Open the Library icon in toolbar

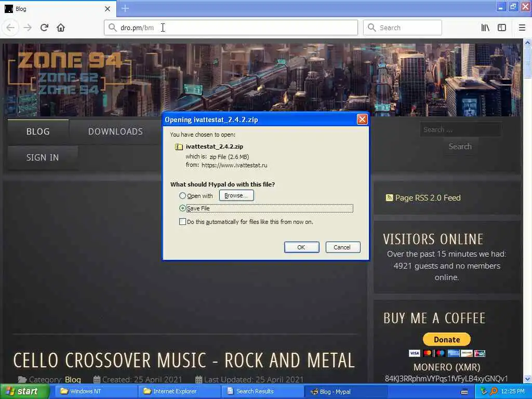[x=485, y=28]
